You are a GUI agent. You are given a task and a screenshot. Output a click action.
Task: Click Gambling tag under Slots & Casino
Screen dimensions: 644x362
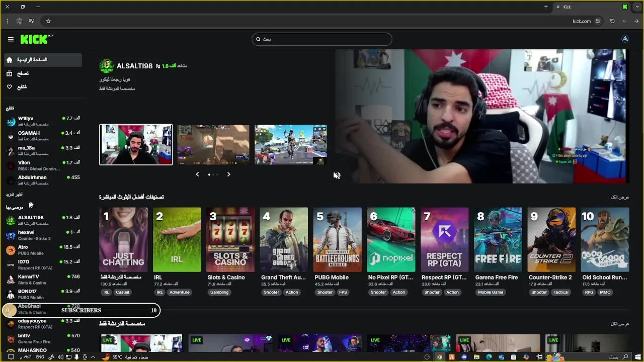point(219,292)
